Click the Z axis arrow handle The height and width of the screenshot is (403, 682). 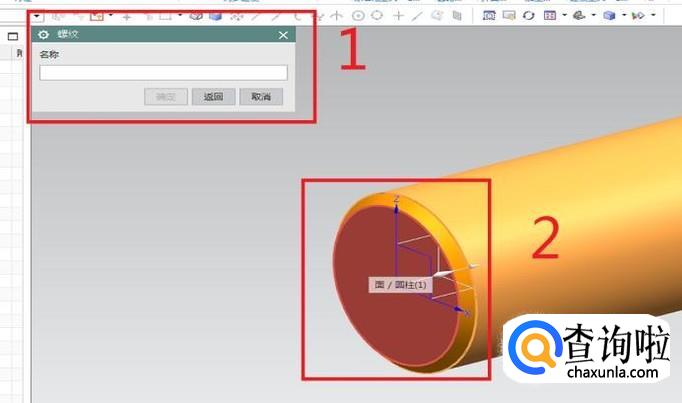pyautogui.click(x=396, y=208)
